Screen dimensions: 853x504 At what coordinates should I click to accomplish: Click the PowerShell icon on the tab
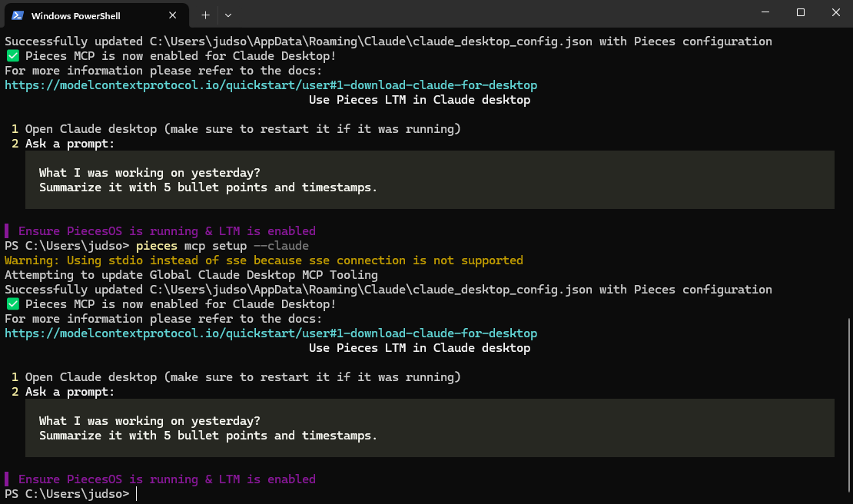point(18,16)
